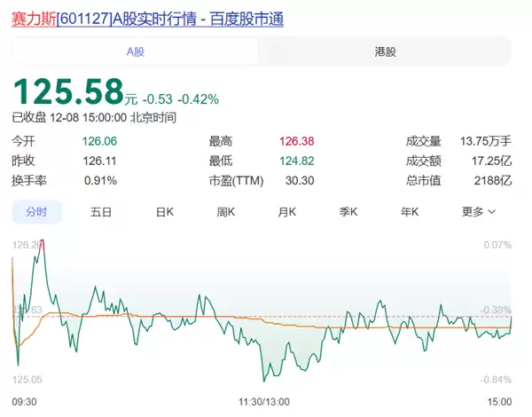Select the 日K chart tab

click(165, 212)
